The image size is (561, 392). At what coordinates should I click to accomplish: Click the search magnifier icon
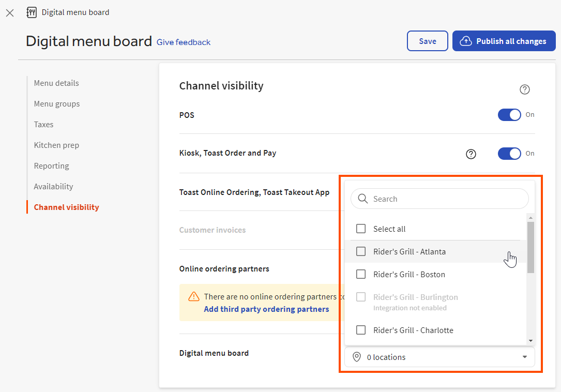click(x=363, y=199)
